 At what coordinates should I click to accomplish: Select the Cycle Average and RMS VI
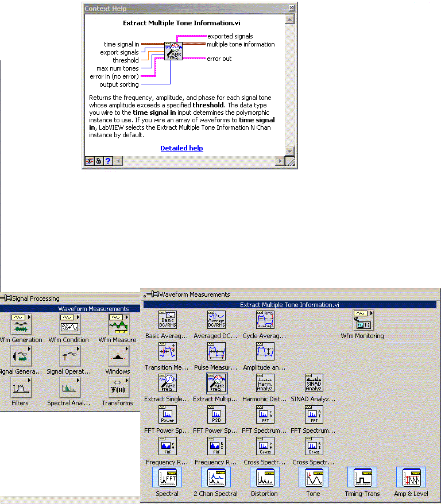pos(265,320)
